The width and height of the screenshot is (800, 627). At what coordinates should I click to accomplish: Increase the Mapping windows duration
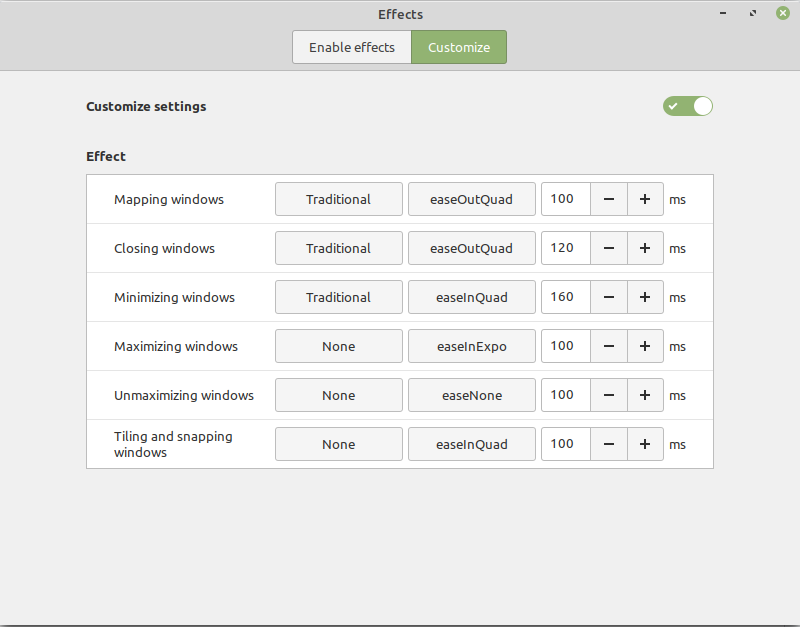pyautogui.click(x=645, y=199)
